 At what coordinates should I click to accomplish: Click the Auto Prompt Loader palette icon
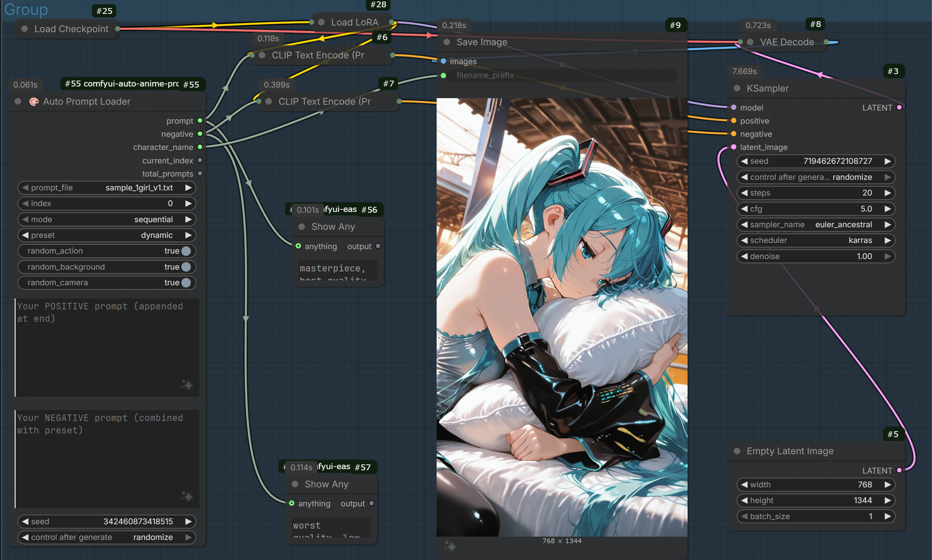(x=34, y=101)
